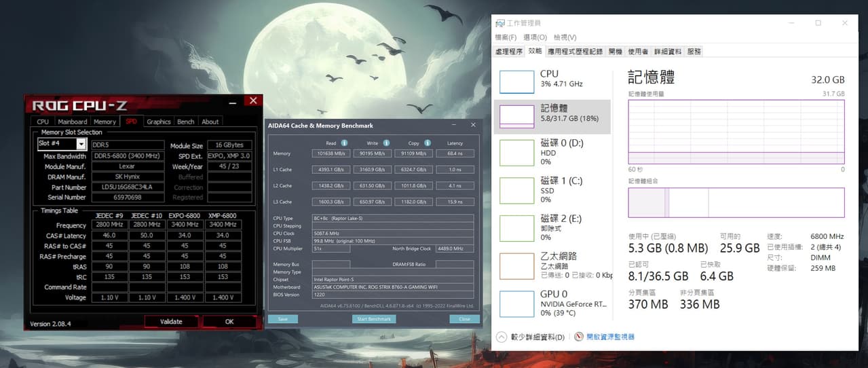The width and height of the screenshot is (868, 368).
Task: Click the OK button in CPU-Z
Action: click(x=229, y=321)
